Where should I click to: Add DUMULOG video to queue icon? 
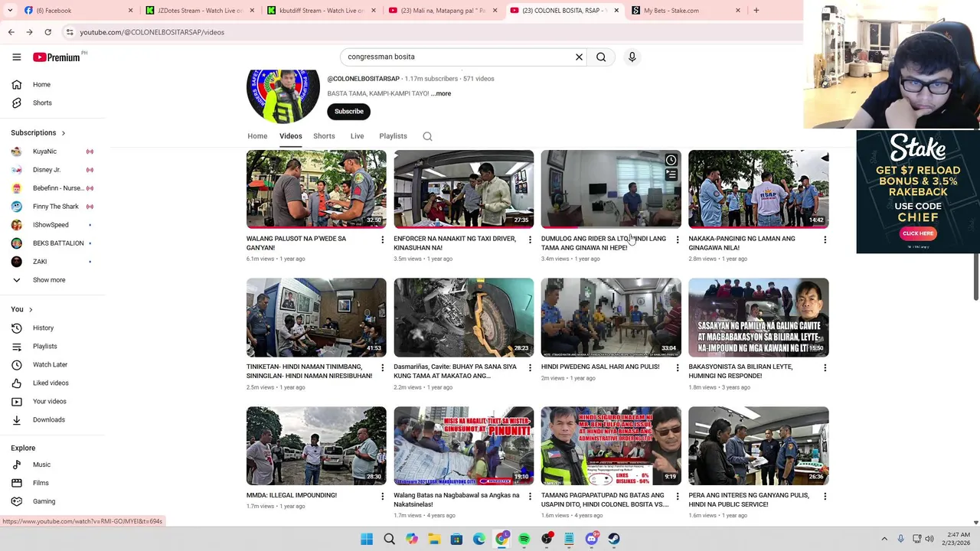point(671,175)
